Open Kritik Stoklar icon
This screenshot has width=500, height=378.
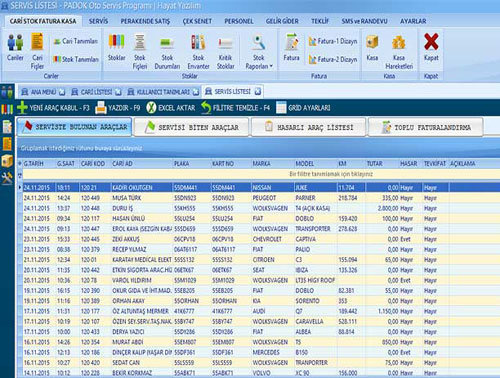pos(226,51)
